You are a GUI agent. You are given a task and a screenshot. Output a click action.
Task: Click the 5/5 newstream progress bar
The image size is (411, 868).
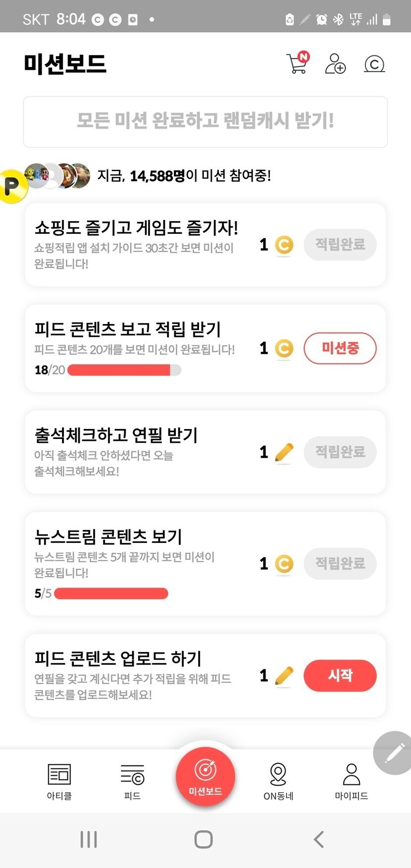[x=111, y=594]
